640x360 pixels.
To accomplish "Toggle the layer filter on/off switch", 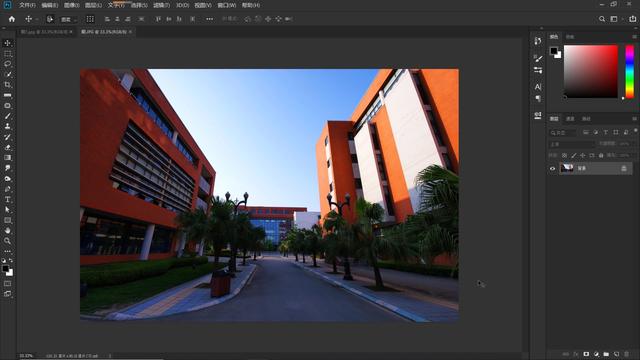I will point(636,131).
